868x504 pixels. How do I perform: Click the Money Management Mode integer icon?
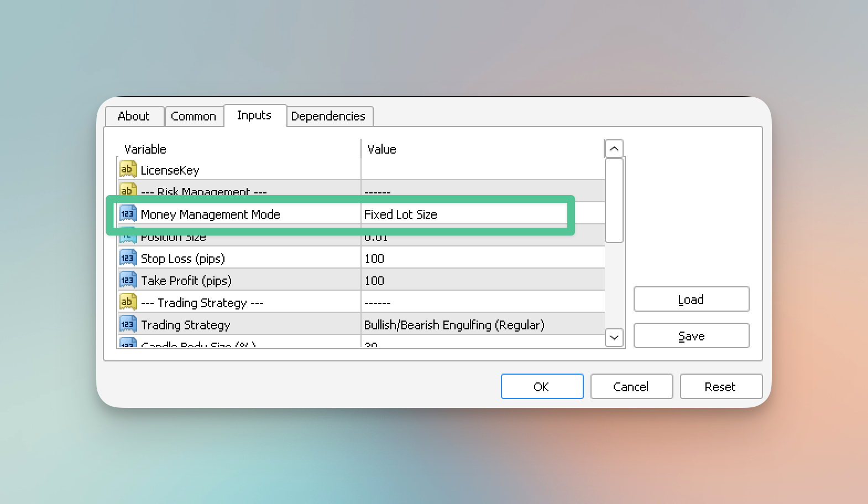tap(128, 214)
